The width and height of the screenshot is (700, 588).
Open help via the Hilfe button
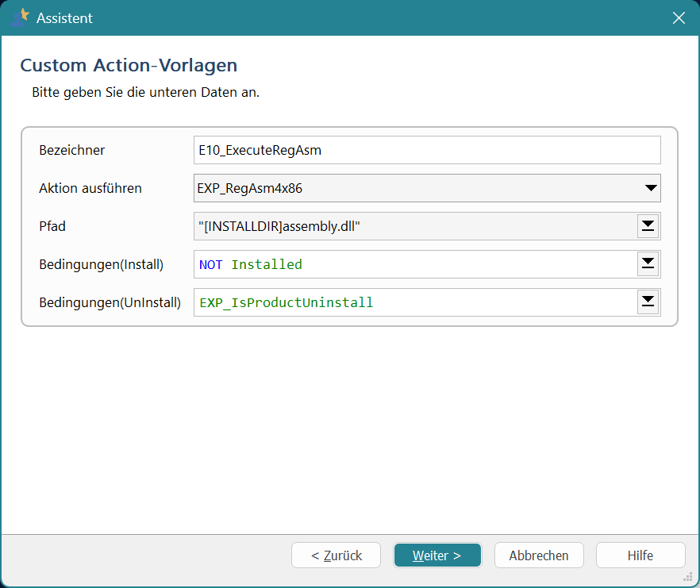point(640,555)
